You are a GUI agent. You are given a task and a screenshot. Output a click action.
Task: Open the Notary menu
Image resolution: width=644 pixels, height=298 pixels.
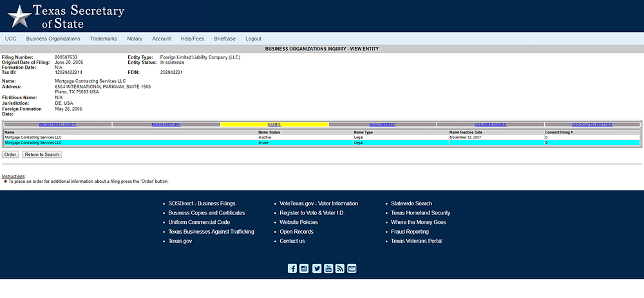click(135, 39)
